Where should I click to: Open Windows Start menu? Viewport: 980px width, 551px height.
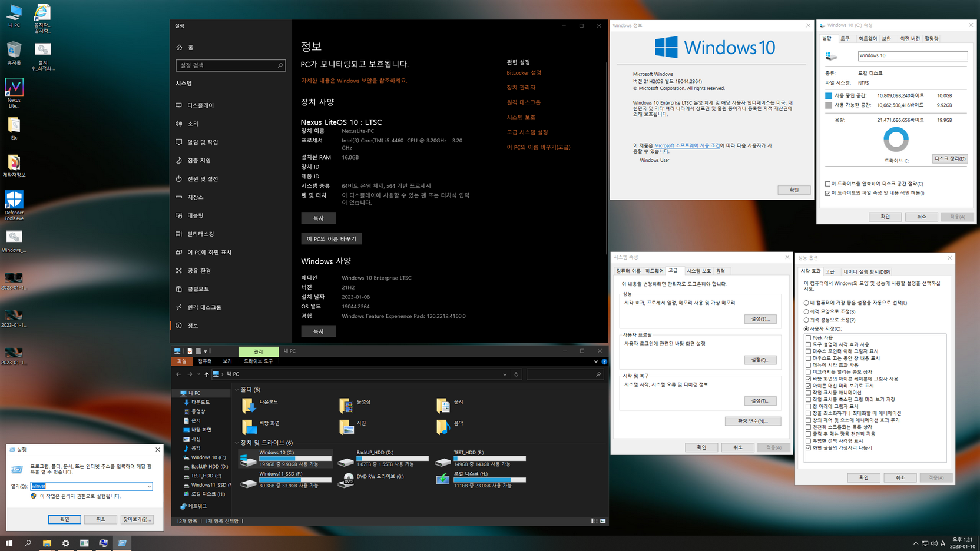pos(9,543)
